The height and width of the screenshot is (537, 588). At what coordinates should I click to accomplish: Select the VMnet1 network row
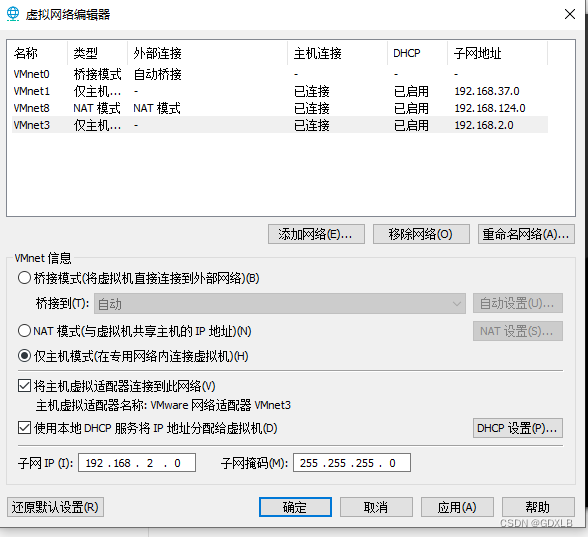pos(280,91)
